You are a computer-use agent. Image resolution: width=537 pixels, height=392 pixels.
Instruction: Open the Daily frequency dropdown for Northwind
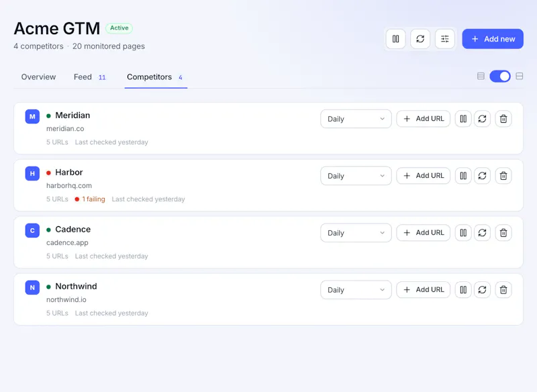356,290
